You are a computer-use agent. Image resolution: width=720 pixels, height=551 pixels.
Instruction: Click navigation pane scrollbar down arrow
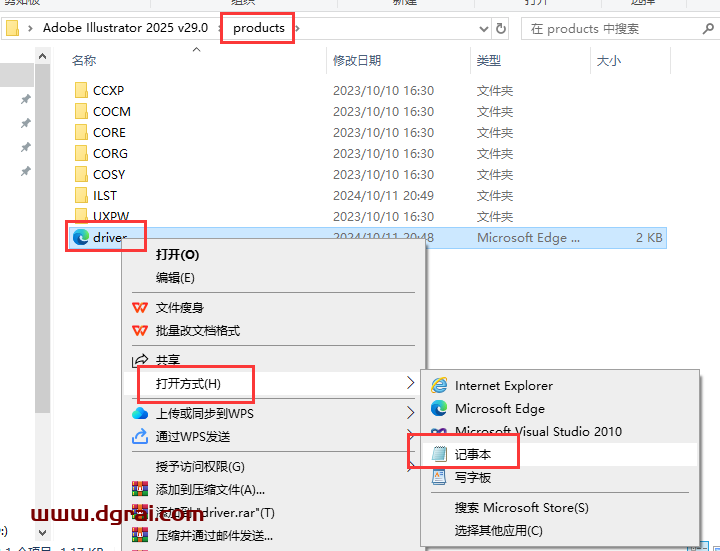click(42, 533)
